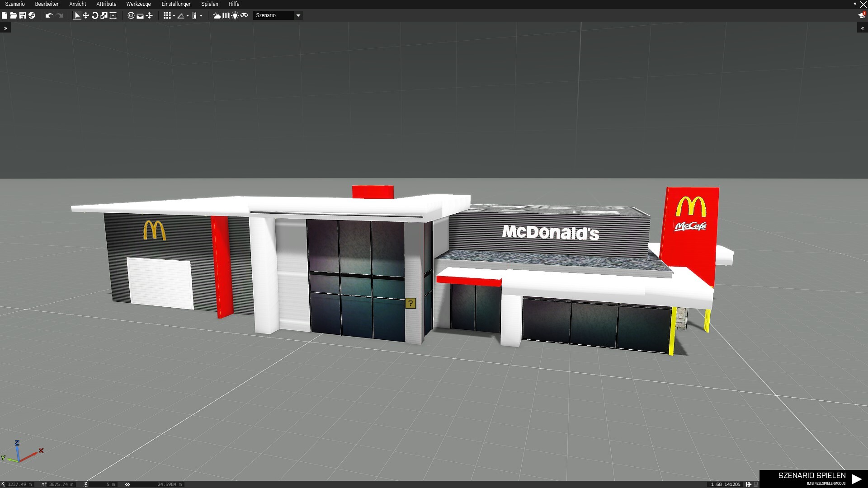The height and width of the screenshot is (488, 868).
Task: Click the question mark marker on building
Action: tap(410, 303)
